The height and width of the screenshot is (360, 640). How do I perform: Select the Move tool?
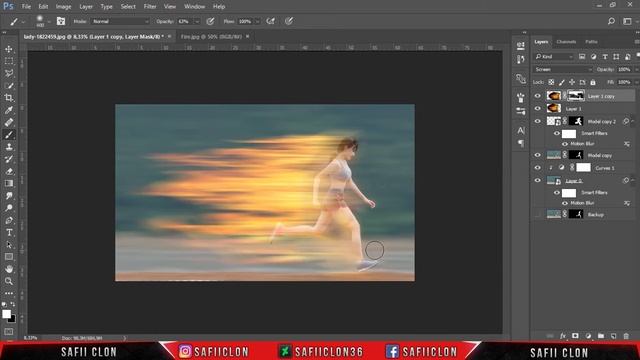coord(9,49)
